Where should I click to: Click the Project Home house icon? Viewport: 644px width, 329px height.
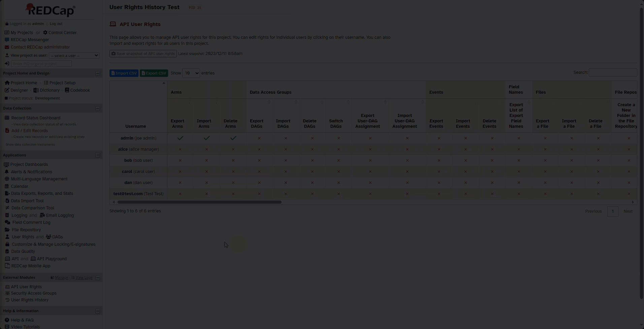point(7,83)
